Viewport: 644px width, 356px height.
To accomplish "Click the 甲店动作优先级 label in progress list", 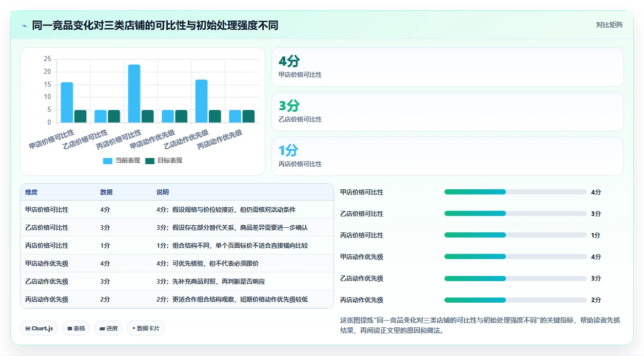I will point(362,256).
